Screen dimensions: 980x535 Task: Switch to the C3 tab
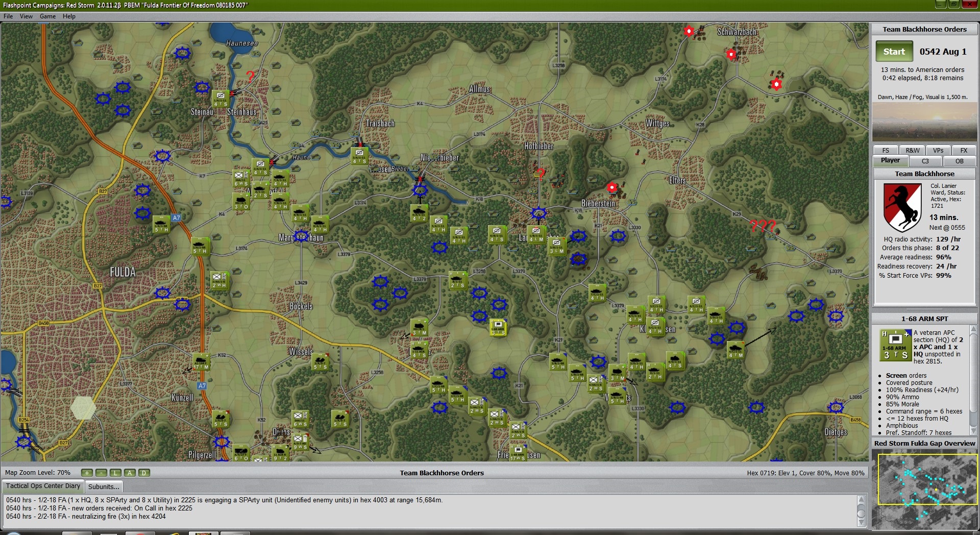(x=925, y=161)
